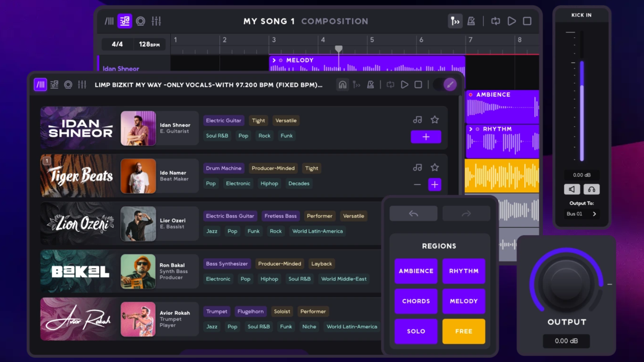Enable the metronome in My Song 1 toolbar

click(x=471, y=21)
